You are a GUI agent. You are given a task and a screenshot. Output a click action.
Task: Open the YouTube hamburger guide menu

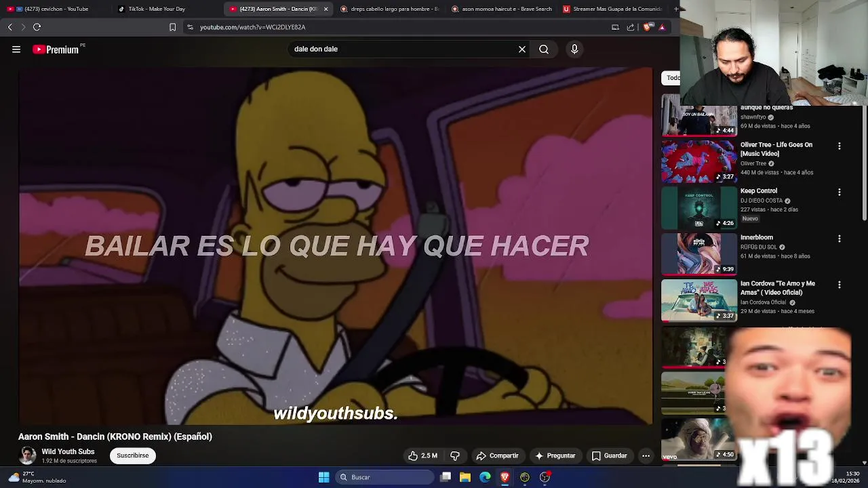click(16, 49)
